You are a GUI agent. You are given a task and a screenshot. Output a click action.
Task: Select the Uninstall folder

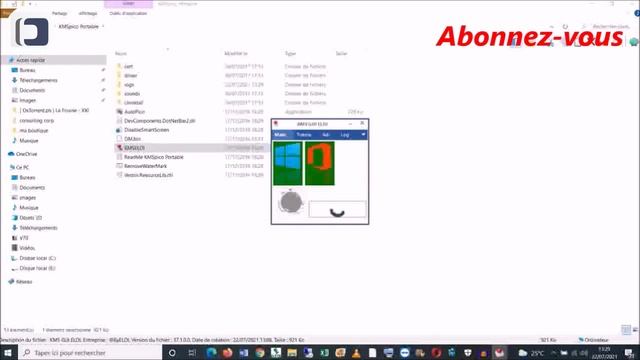tap(133, 102)
